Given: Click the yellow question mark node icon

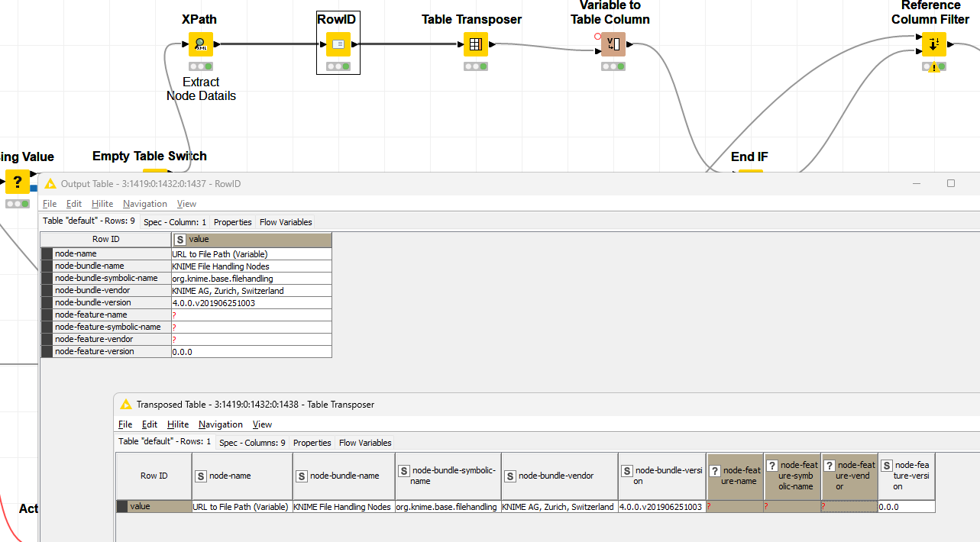Looking at the screenshot, I should 17,182.
